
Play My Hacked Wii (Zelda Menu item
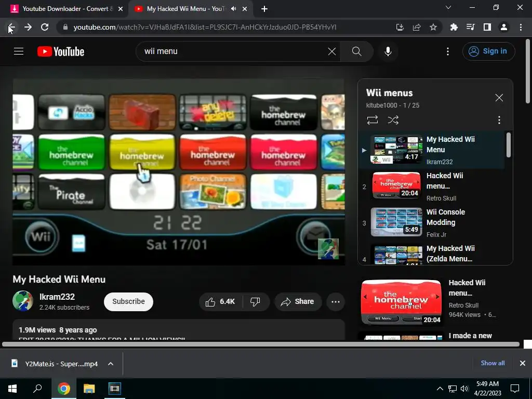pyautogui.click(x=432, y=253)
